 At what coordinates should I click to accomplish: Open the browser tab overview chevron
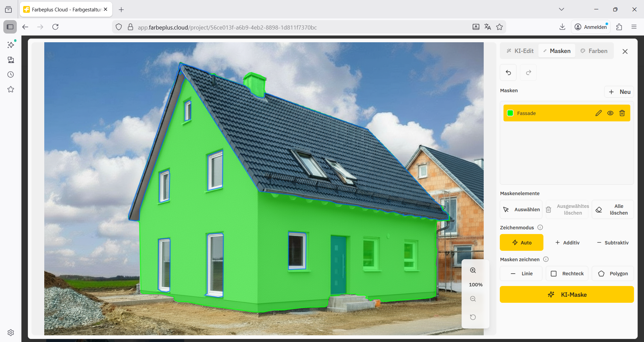561,9
